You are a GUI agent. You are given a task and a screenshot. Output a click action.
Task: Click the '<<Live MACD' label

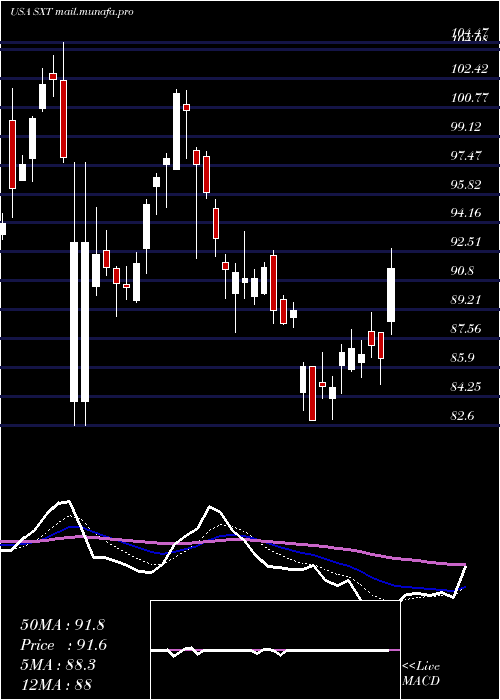[421, 674]
